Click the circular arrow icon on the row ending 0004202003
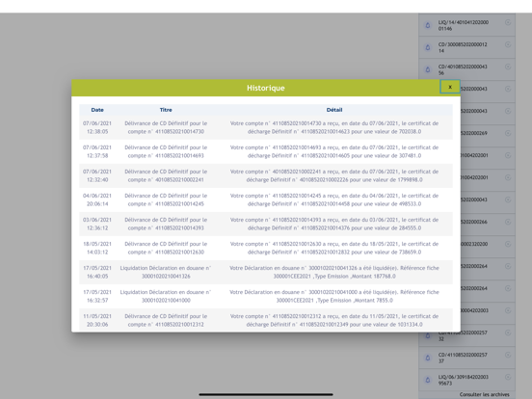The image size is (532, 399). tap(508, 310)
